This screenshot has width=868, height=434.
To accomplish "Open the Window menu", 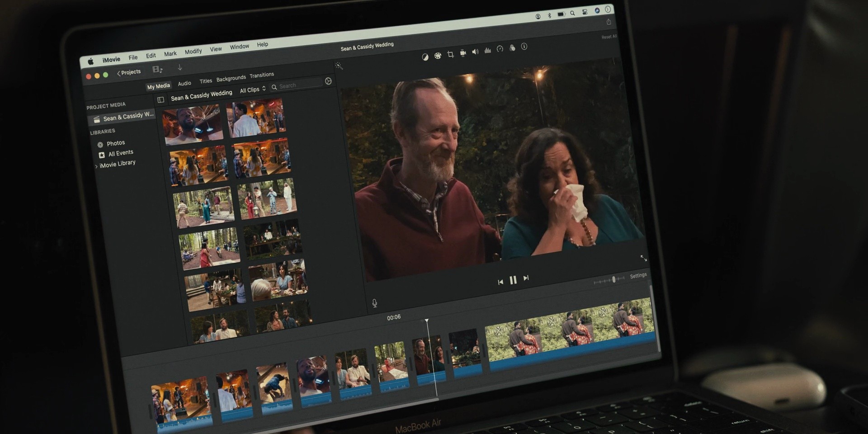I will point(239,47).
